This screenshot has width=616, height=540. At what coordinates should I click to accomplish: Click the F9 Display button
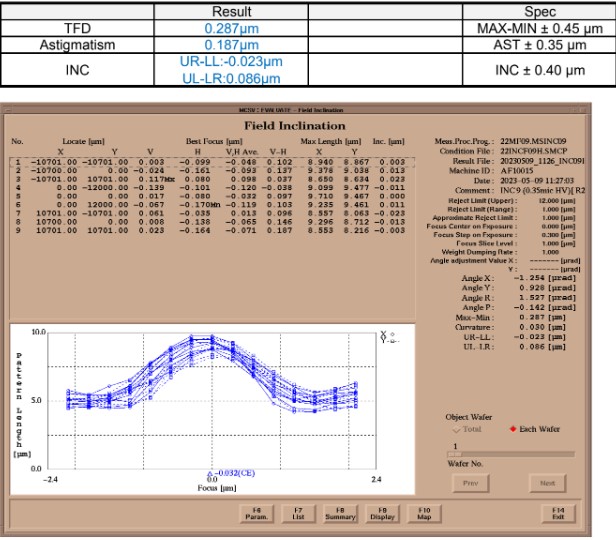tap(382, 513)
